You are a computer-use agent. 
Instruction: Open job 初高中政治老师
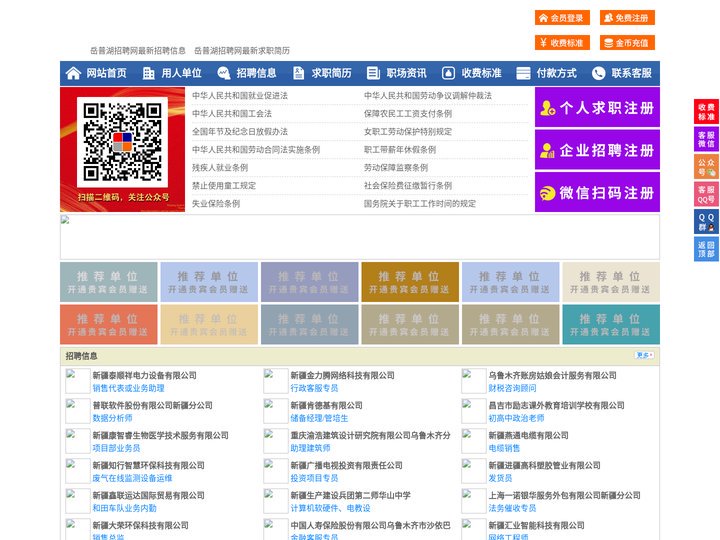pyautogui.click(x=516, y=418)
